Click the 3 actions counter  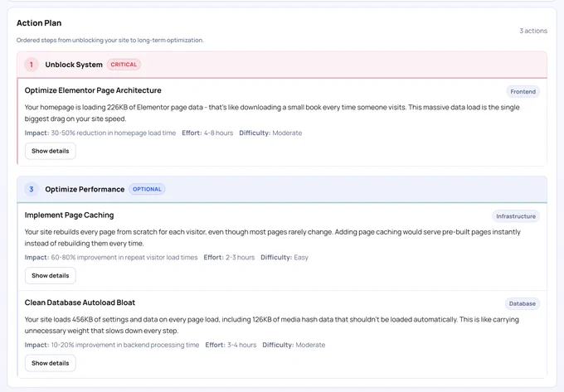[x=533, y=31]
